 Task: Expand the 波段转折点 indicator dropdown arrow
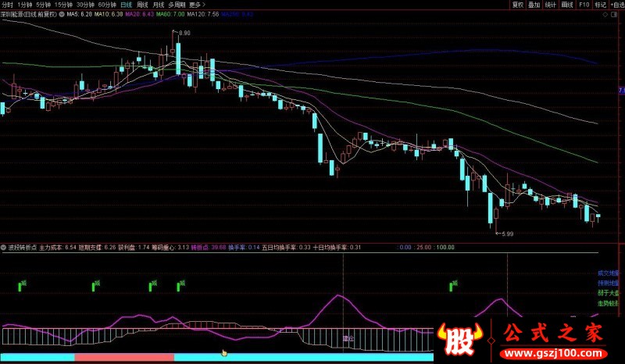[3, 248]
